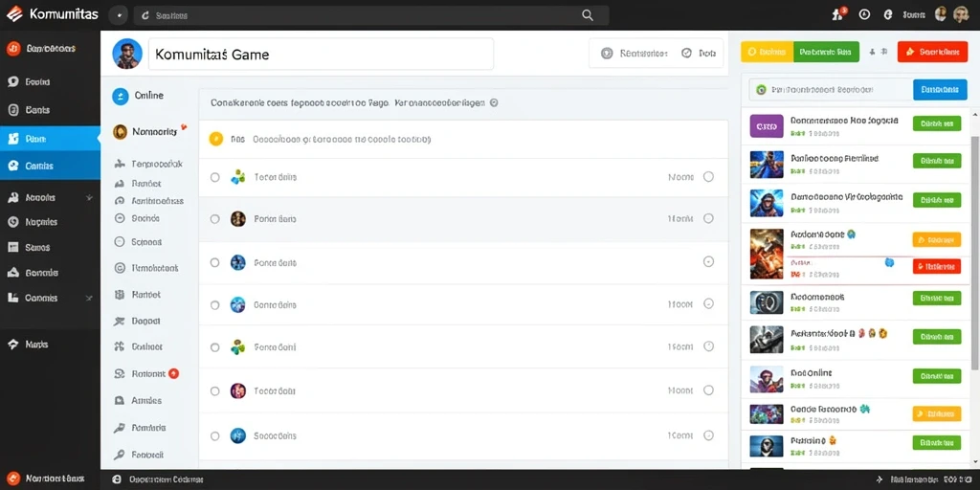Click the red button at top right
The height and width of the screenshot is (490, 980).
[932, 53]
